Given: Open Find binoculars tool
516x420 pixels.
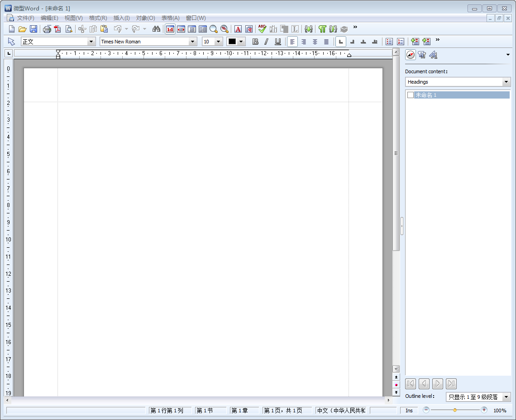Looking at the screenshot, I should point(156,29).
